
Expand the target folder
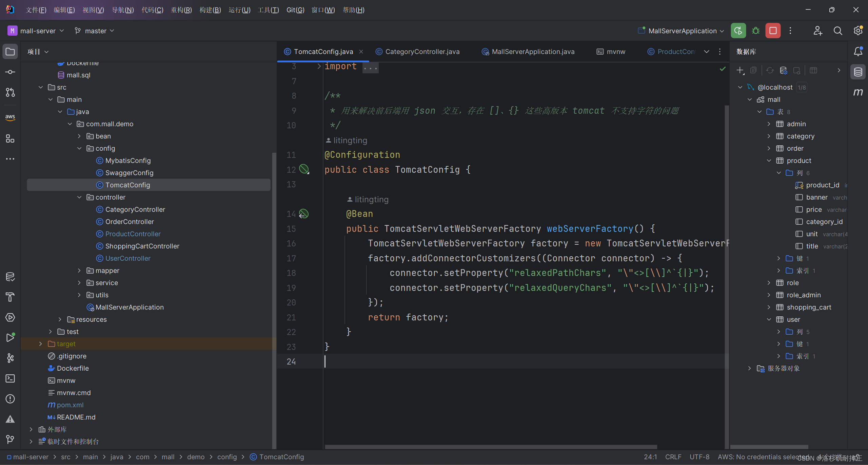point(41,344)
